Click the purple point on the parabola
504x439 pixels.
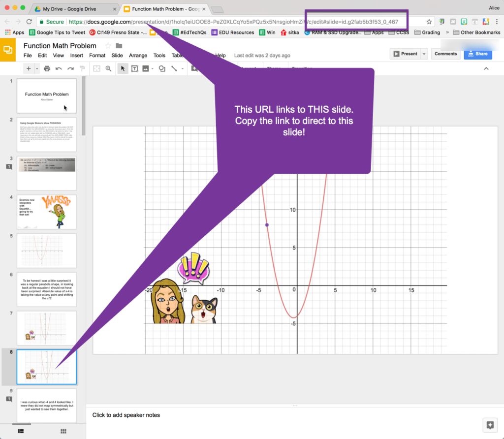(x=267, y=225)
